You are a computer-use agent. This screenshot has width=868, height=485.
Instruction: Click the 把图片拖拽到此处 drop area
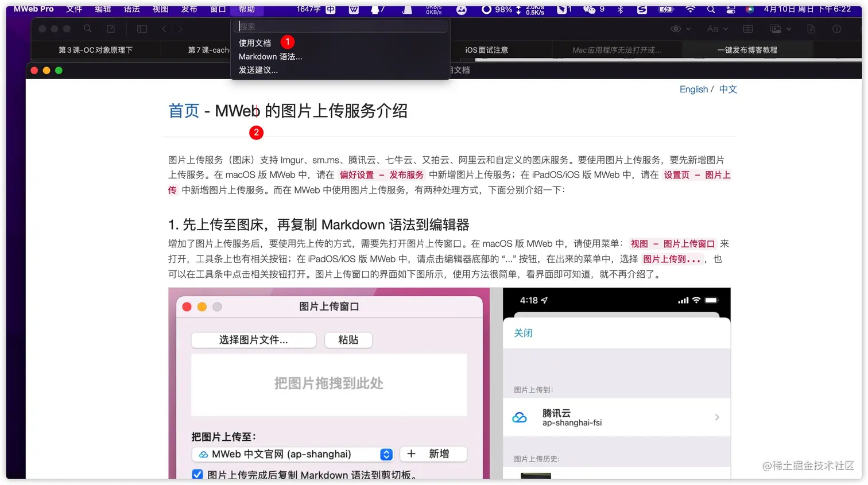click(x=329, y=384)
